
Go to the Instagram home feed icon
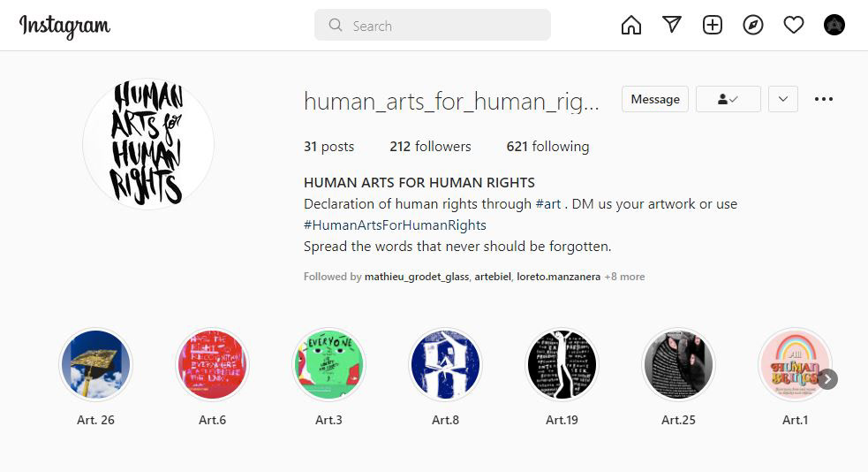click(x=631, y=26)
